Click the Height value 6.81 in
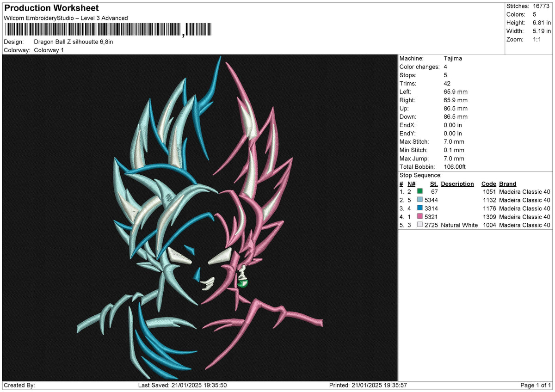 [542, 23]
